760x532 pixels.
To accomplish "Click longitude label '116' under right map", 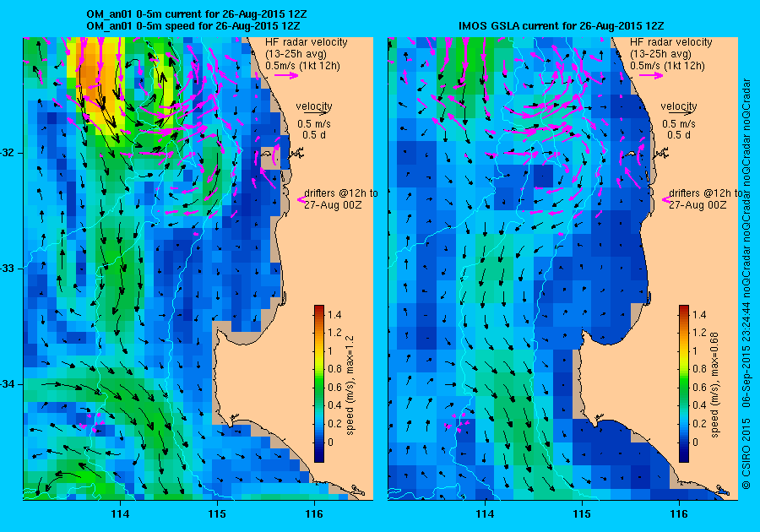I will point(679,514).
